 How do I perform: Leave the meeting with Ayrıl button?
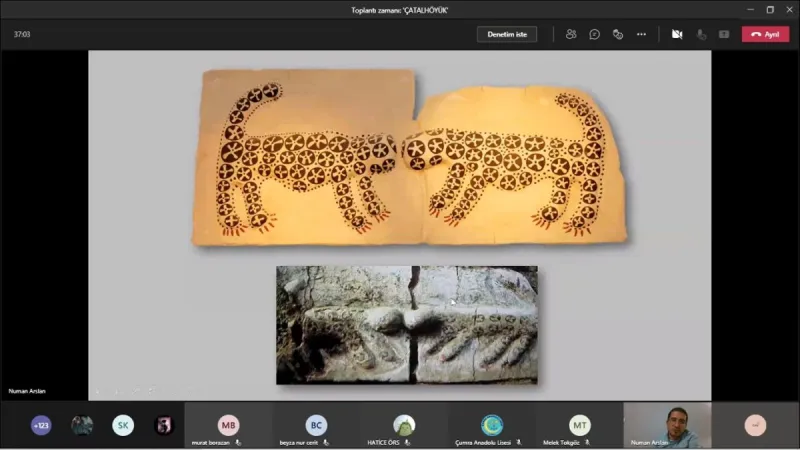(x=765, y=34)
